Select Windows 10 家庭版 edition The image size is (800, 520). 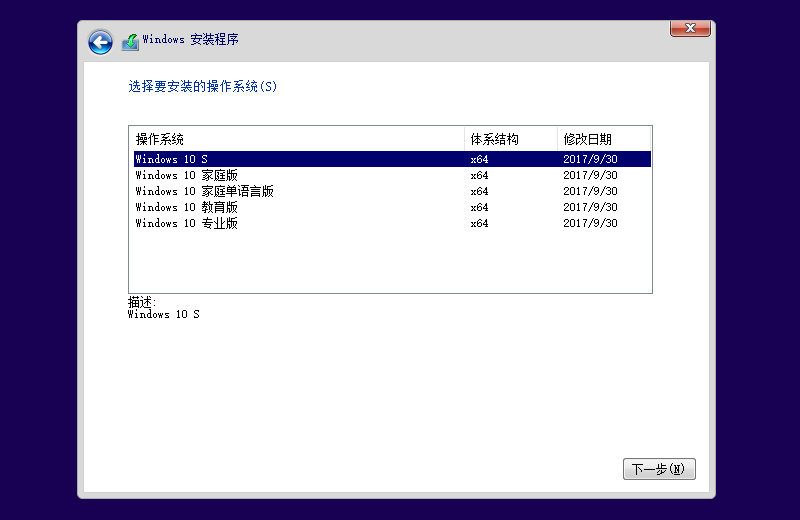(392, 175)
